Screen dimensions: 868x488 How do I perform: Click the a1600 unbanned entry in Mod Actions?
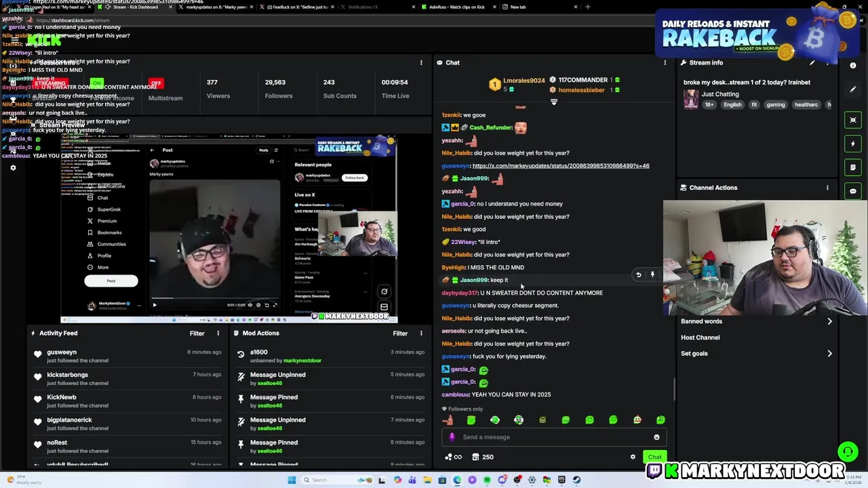pyautogui.click(x=332, y=356)
